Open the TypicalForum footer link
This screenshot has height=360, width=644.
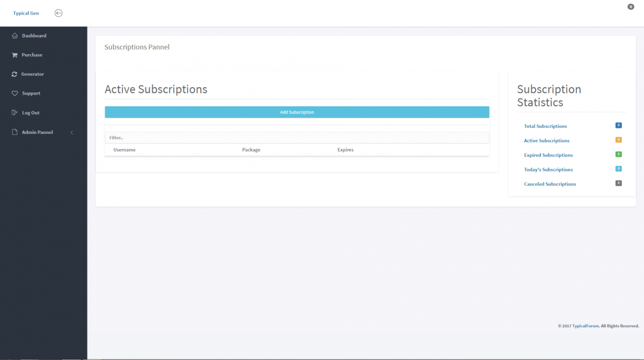(x=585, y=326)
